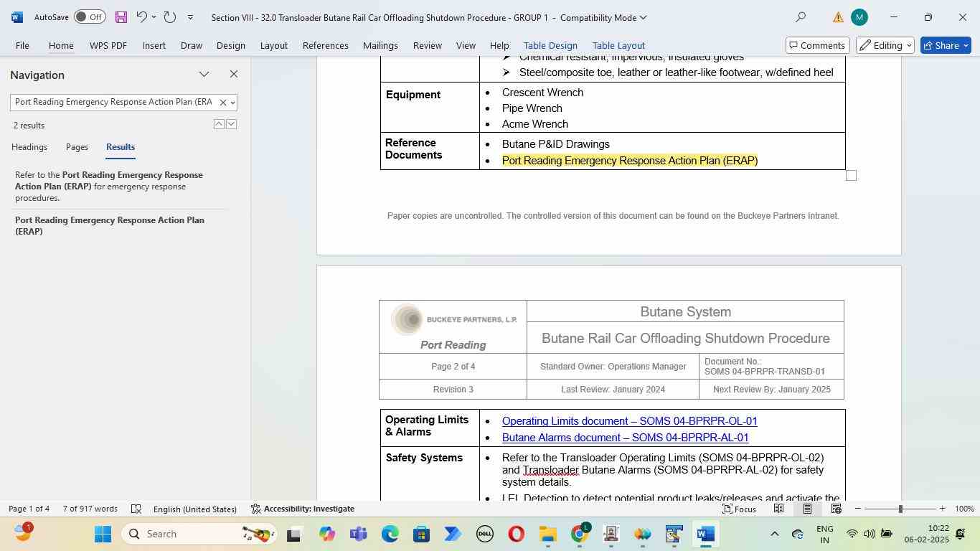The height and width of the screenshot is (551, 980).
Task: Open the File menu
Action: tap(22, 45)
